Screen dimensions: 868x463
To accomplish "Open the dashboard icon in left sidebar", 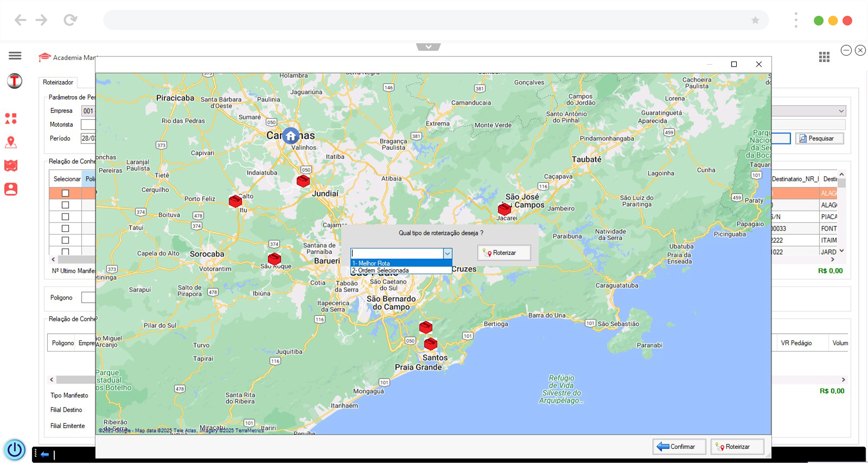I will point(11,119).
